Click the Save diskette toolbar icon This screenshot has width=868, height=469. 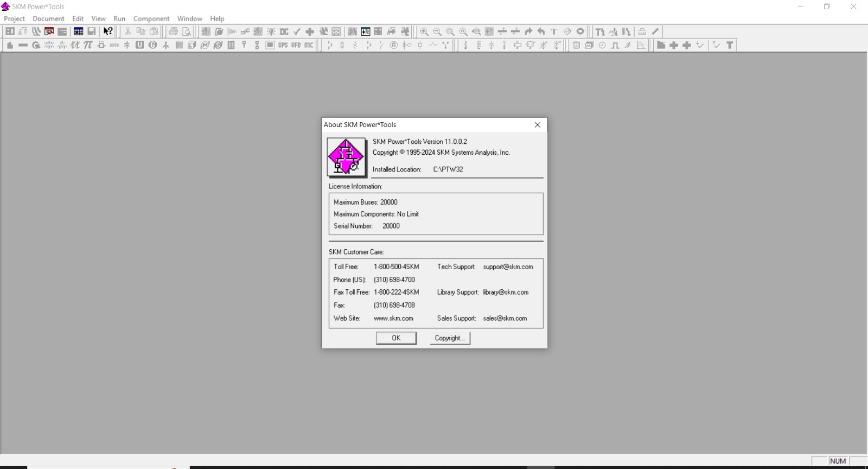pos(92,31)
